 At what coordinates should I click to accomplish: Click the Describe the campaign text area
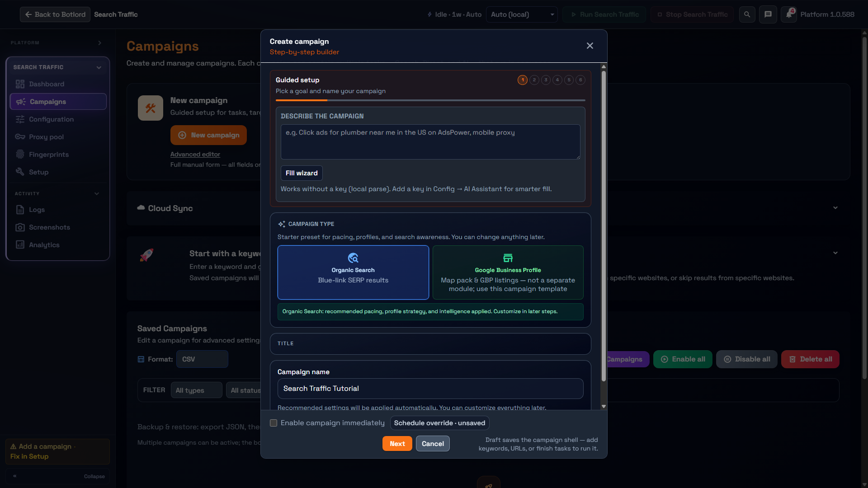(x=430, y=142)
